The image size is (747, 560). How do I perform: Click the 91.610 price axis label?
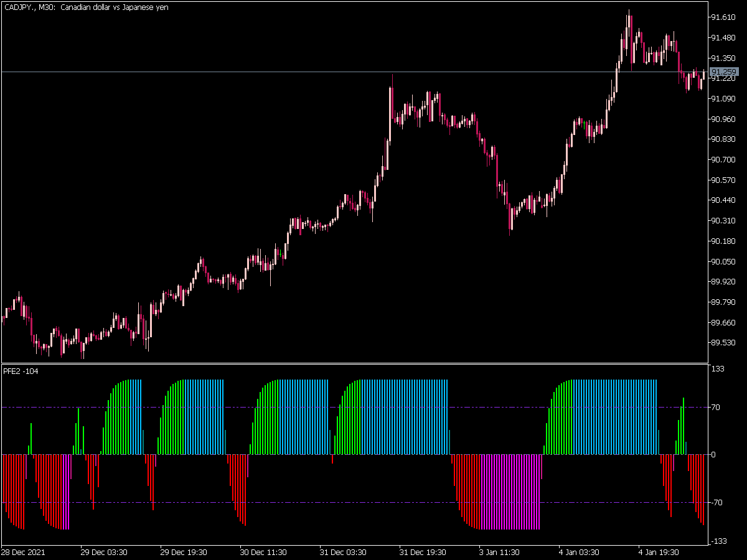tap(723, 17)
